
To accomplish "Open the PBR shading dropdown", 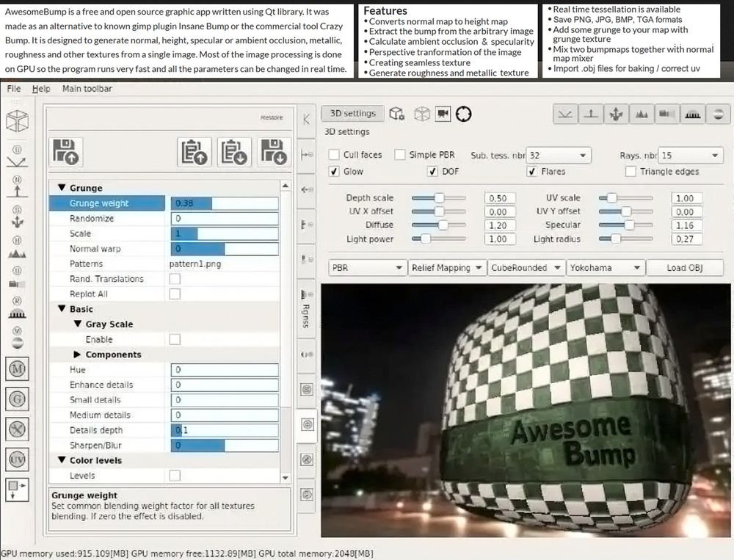I will (368, 268).
